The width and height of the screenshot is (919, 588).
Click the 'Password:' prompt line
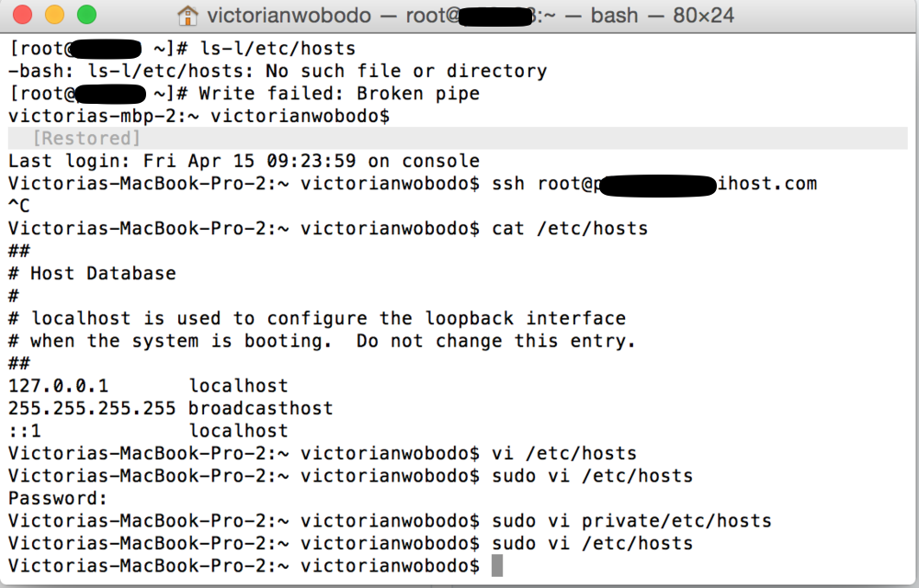click(x=58, y=498)
